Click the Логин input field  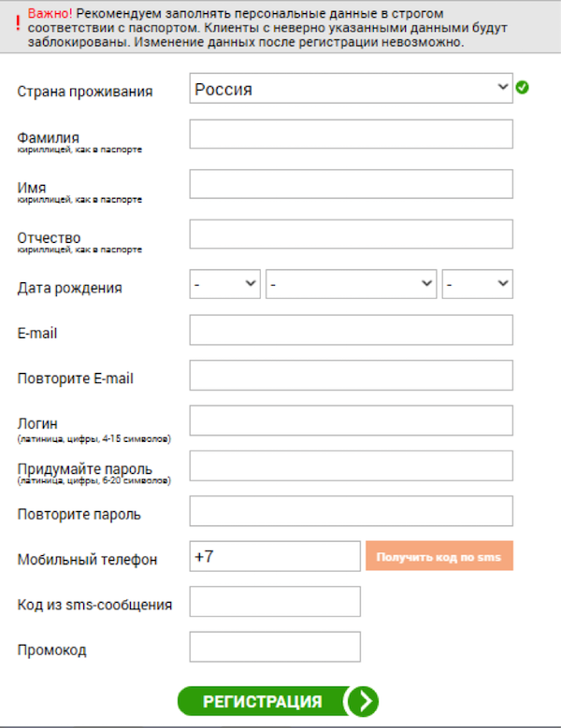[x=351, y=421]
